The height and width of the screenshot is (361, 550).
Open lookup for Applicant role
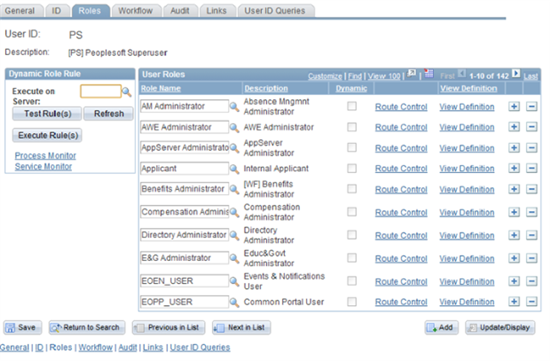pyautogui.click(x=234, y=169)
